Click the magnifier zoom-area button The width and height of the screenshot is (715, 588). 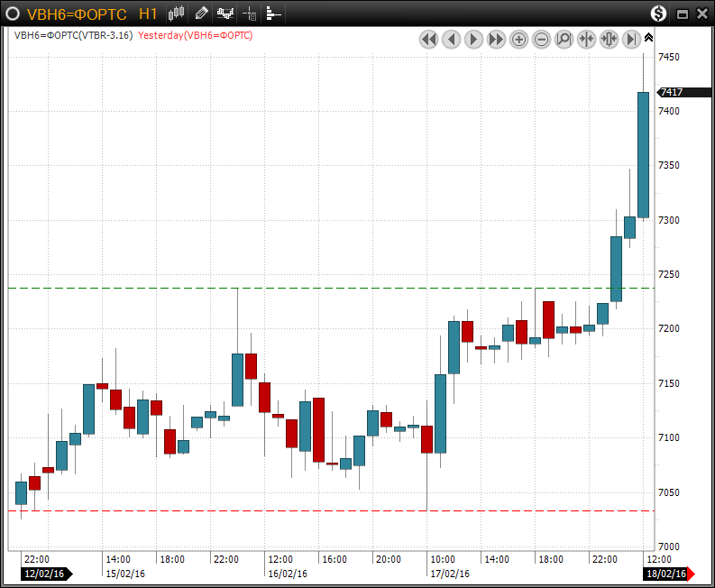(564, 39)
